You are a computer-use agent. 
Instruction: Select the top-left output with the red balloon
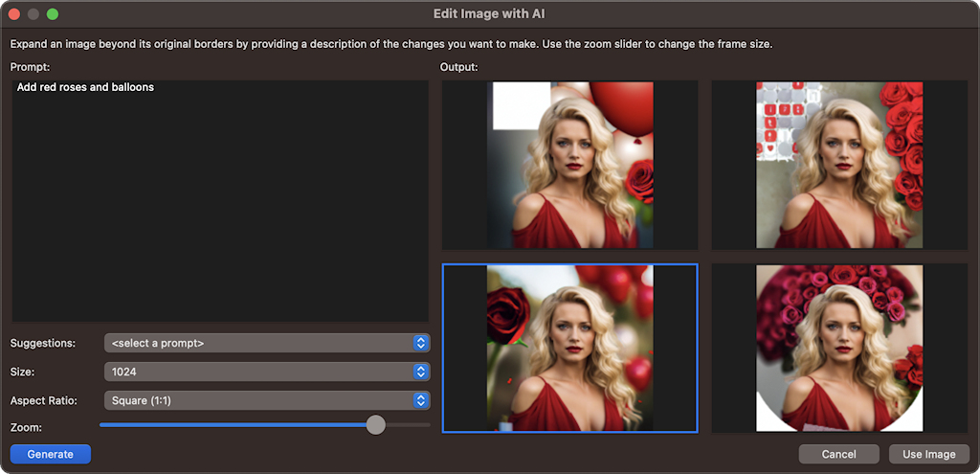[570, 165]
